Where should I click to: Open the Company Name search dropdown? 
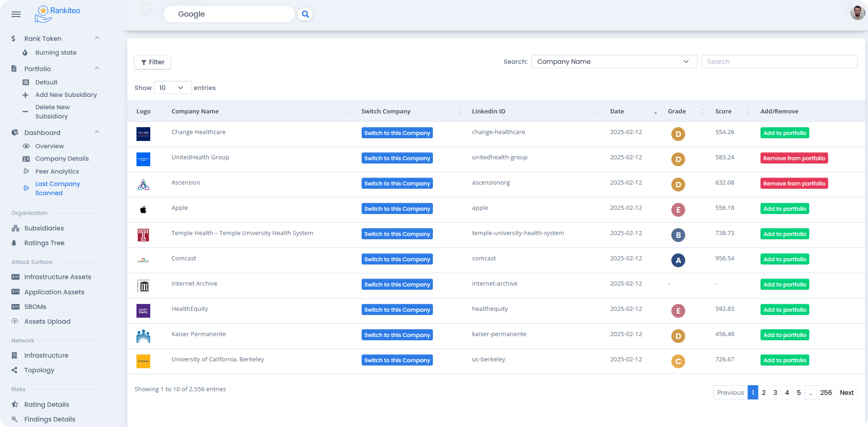pyautogui.click(x=613, y=62)
